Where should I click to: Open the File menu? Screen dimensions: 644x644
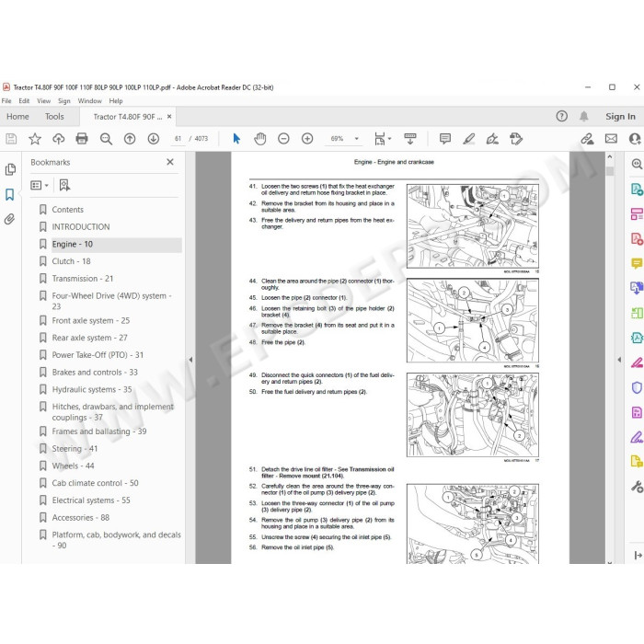click(6, 101)
